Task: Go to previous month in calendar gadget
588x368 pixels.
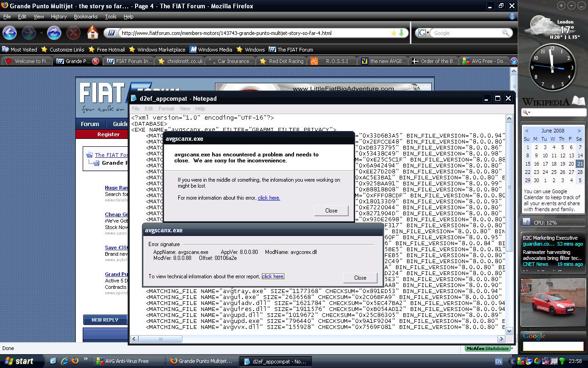Action: pyautogui.click(x=526, y=131)
